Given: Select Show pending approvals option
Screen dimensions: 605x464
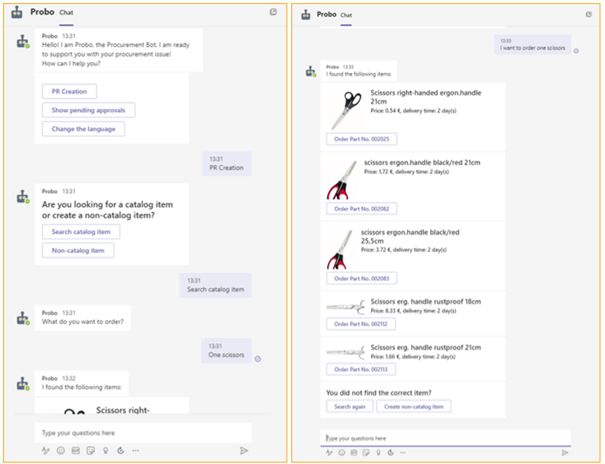Looking at the screenshot, I should pos(87,110).
